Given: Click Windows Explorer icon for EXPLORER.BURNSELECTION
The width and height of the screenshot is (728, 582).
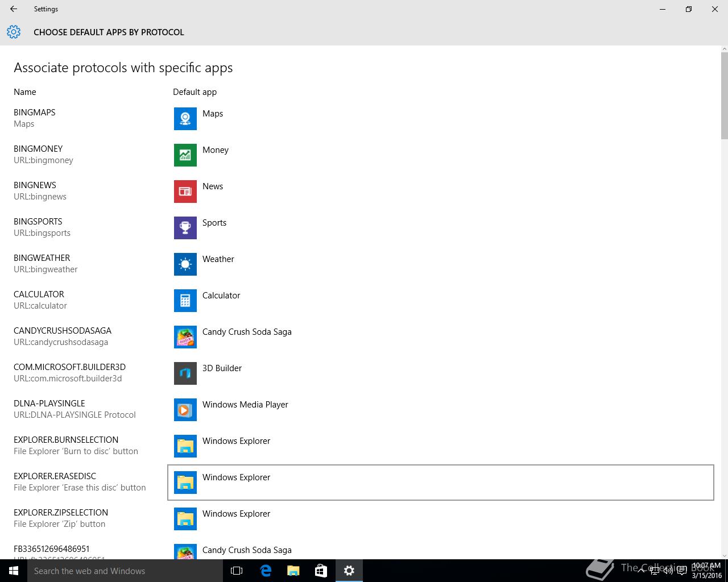Looking at the screenshot, I should coord(185,446).
